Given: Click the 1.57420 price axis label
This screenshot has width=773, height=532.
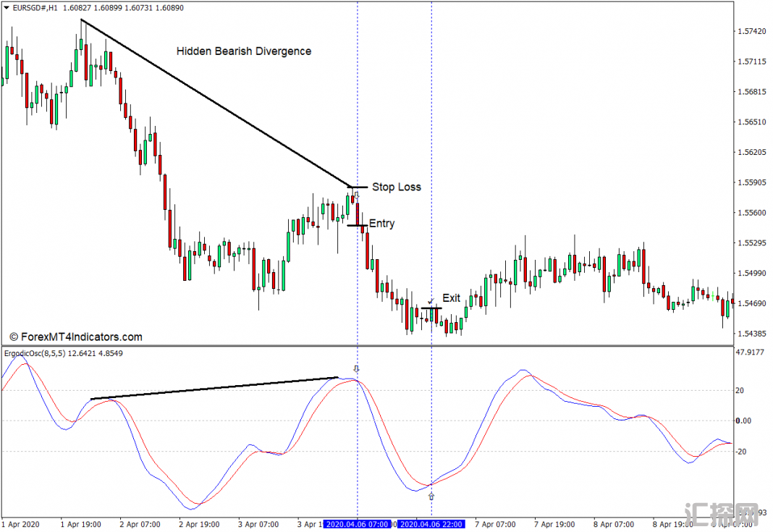Looking at the screenshot, I should point(751,32).
